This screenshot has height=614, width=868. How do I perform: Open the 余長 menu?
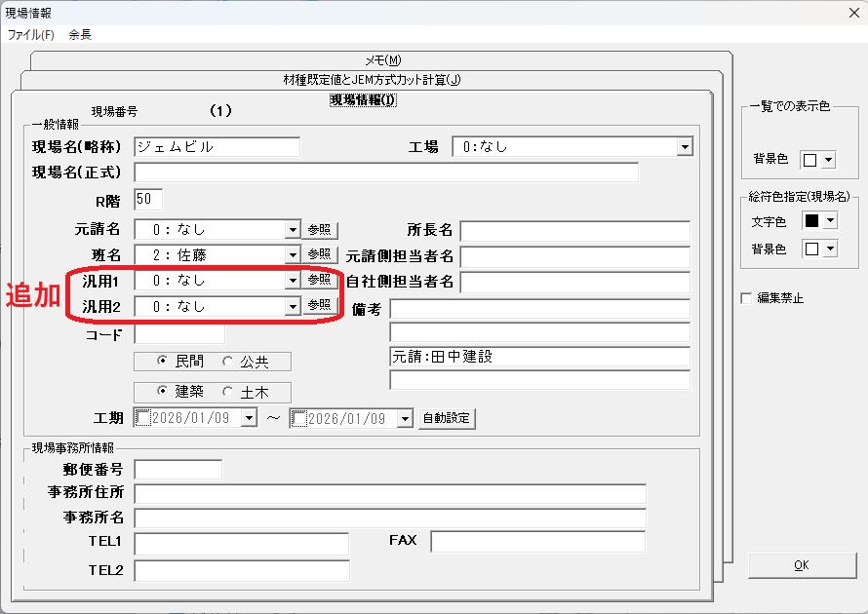[x=80, y=34]
